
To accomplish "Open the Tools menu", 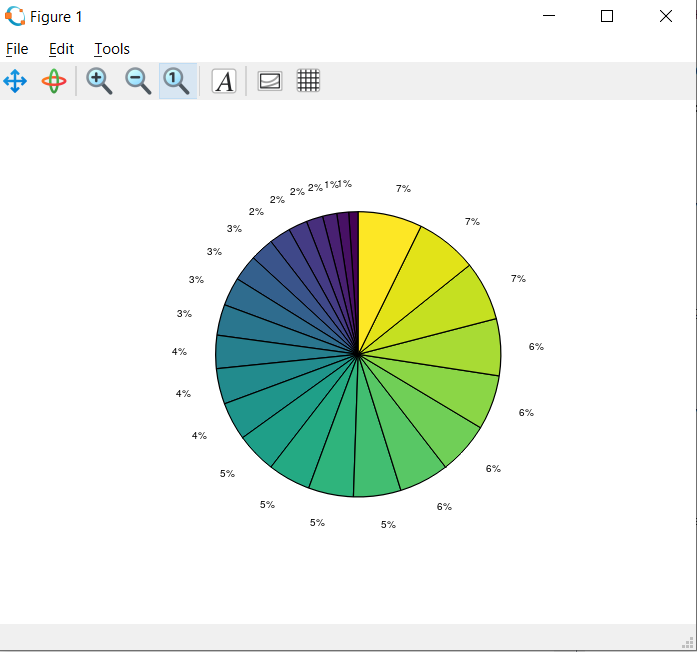I will pos(112,49).
